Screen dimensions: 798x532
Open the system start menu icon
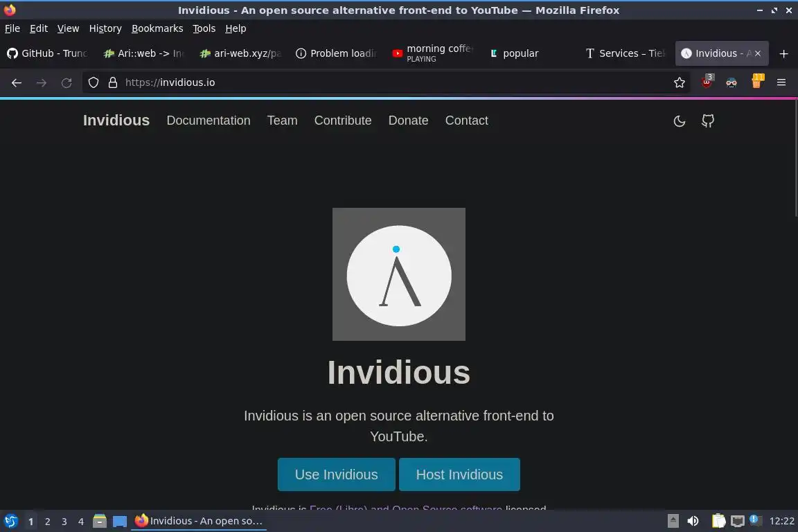point(10,521)
